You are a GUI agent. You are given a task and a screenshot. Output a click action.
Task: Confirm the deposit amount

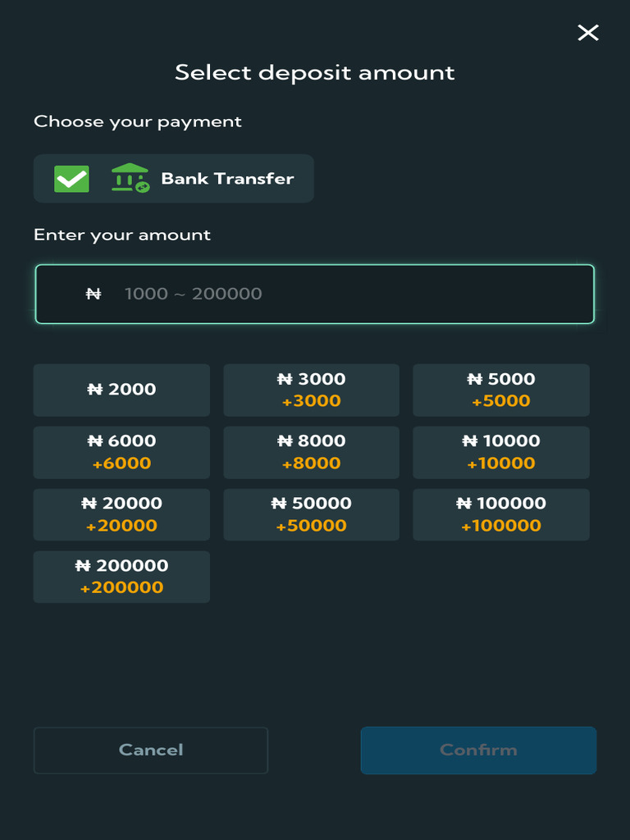478,750
